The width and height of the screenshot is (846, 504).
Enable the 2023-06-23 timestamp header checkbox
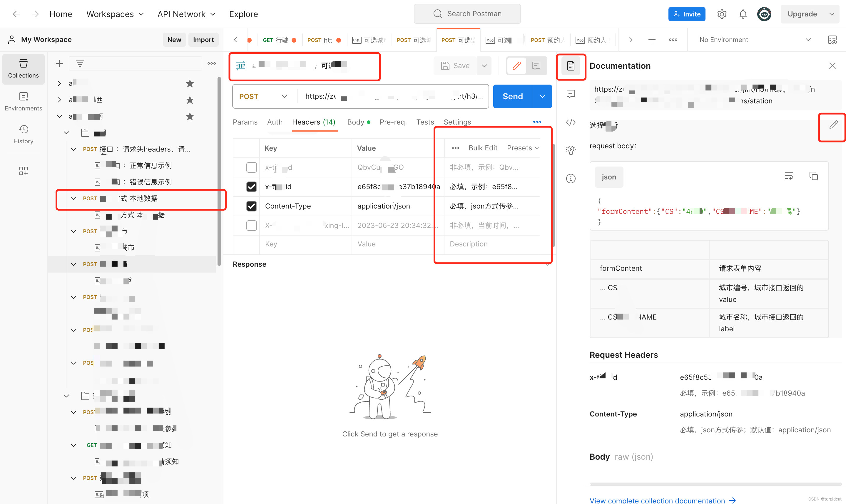coord(252,226)
